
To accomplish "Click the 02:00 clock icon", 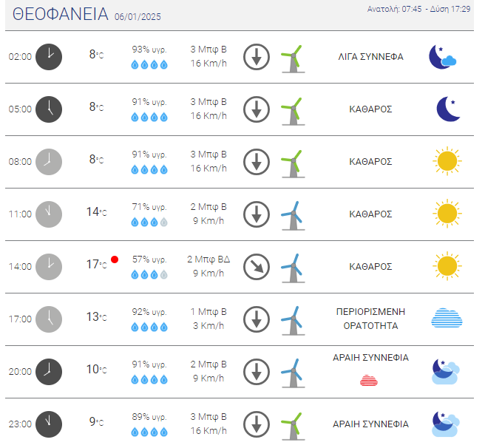I will point(49,57).
